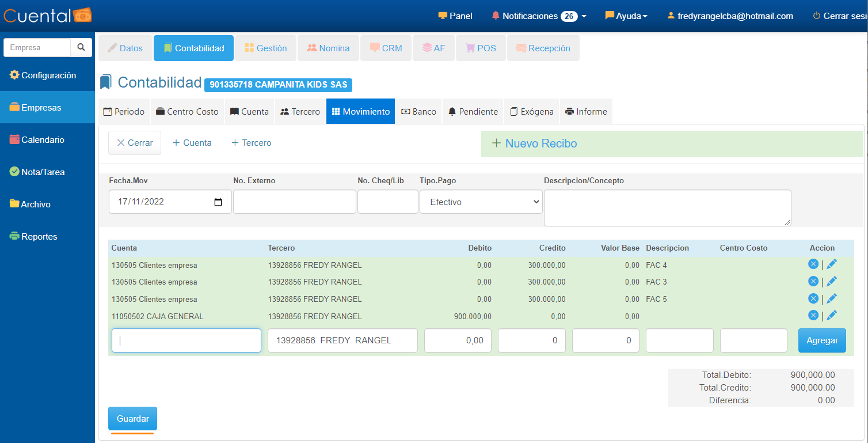868x443 pixels.
Task: Click the Nuevo Recibo banner
Action: tap(672, 143)
